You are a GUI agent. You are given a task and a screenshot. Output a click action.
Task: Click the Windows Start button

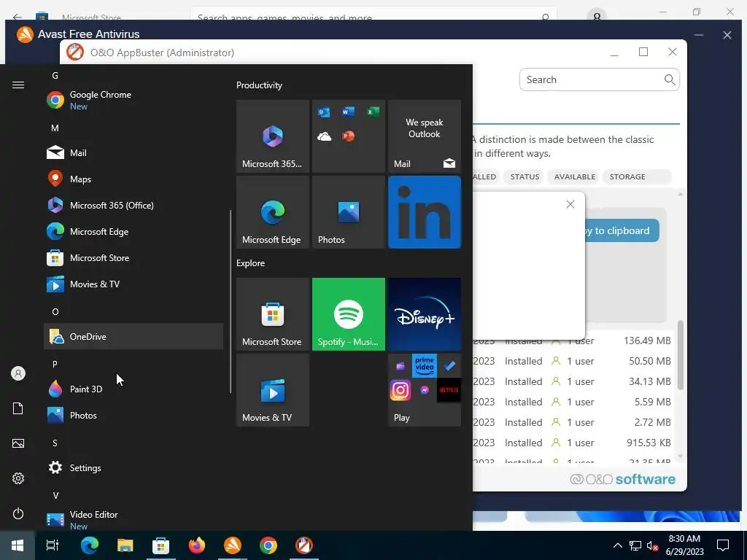[x=18, y=545]
